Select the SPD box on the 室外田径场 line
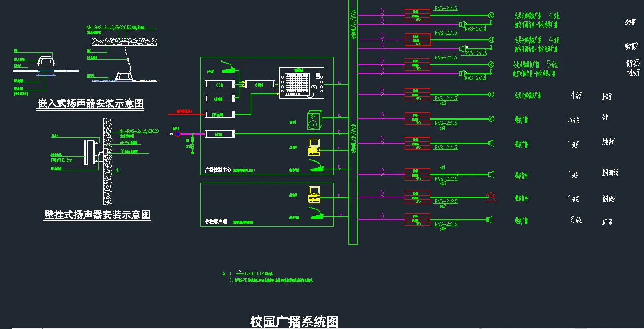 click(417, 175)
